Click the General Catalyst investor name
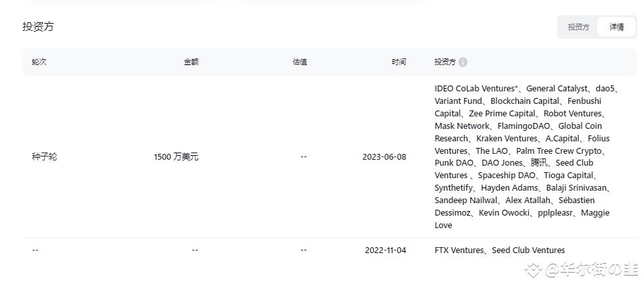Viewport: 644px width, 284px height. tap(556, 89)
